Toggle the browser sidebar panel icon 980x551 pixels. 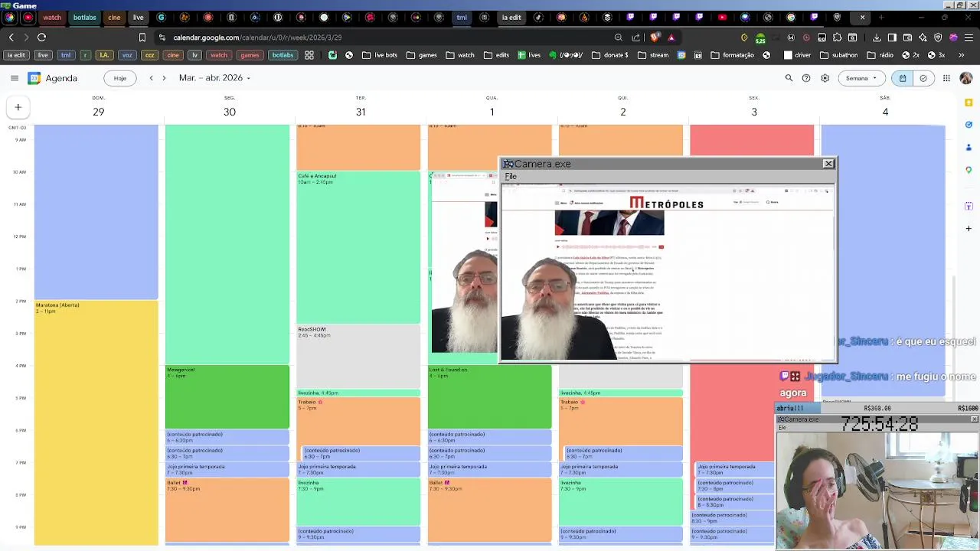click(x=892, y=37)
